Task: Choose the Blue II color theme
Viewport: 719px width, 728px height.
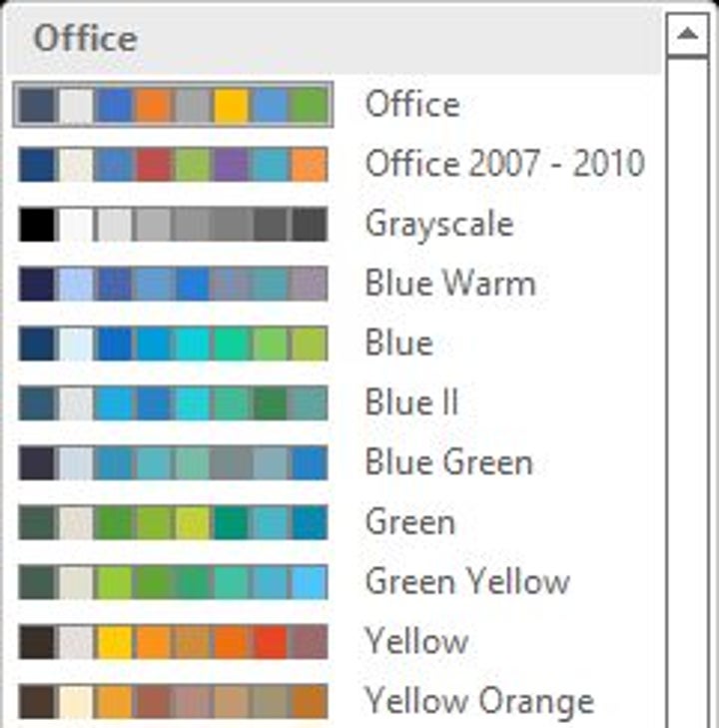Action: (410, 402)
